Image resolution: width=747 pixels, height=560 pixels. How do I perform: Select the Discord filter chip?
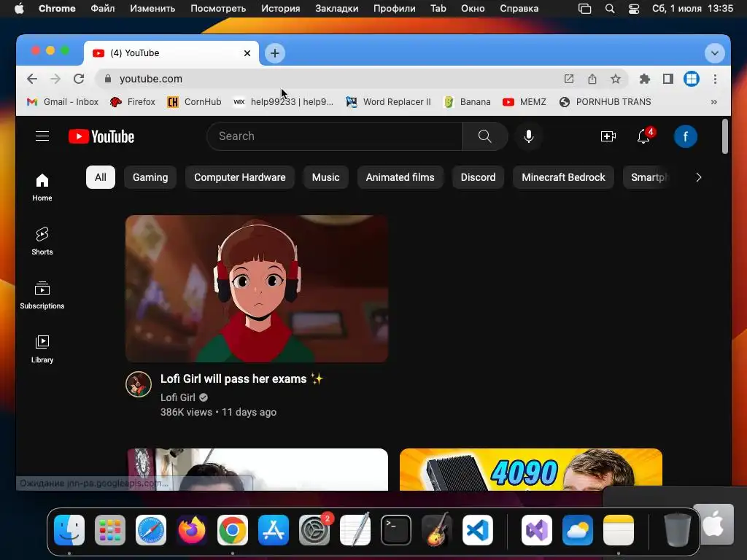point(478,177)
